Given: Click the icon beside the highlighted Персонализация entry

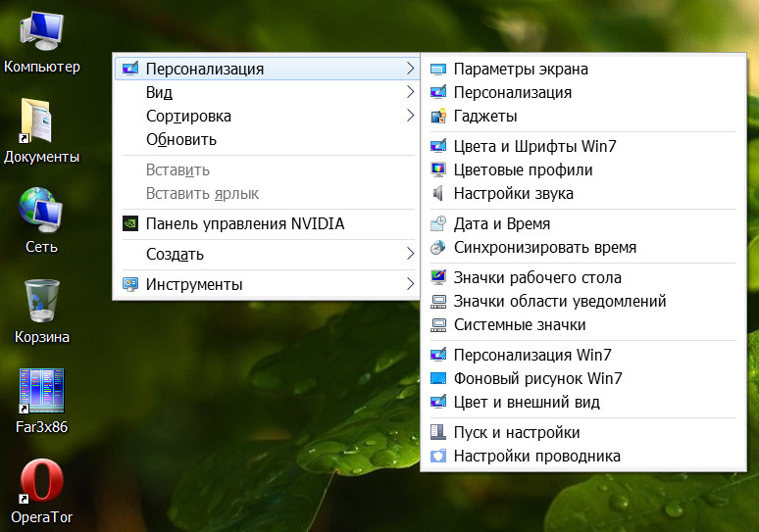Looking at the screenshot, I should (x=130, y=69).
